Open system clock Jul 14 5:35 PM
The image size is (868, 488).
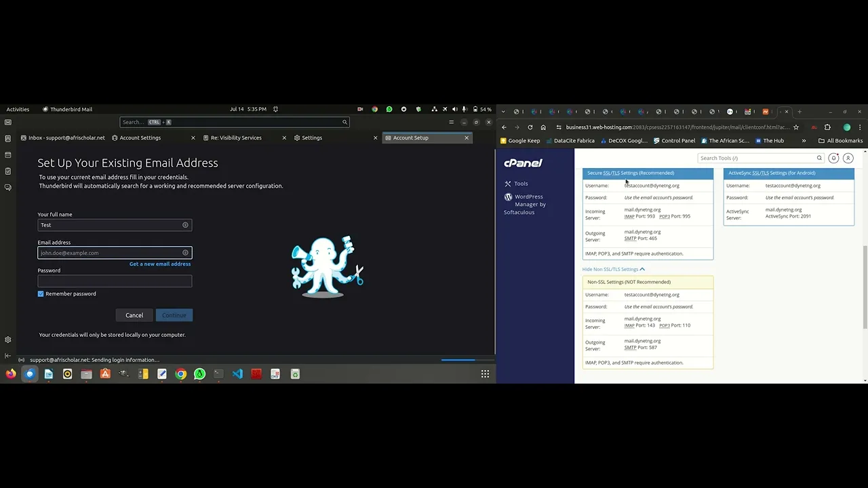click(248, 109)
